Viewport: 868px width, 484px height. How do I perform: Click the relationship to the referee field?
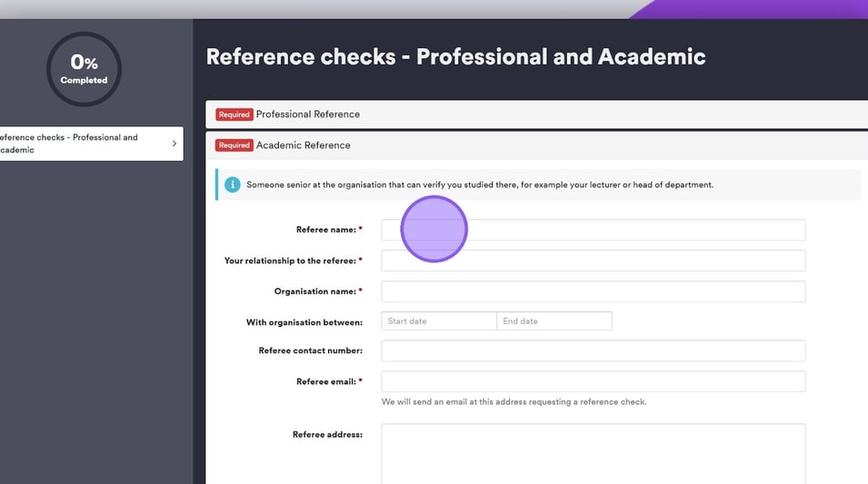[593, 261]
